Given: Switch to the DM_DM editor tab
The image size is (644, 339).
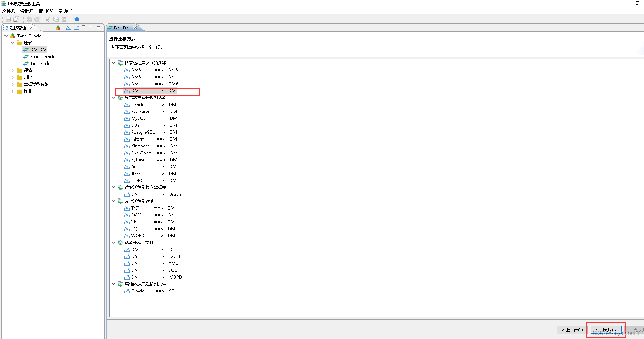Looking at the screenshot, I should click(x=122, y=28).
